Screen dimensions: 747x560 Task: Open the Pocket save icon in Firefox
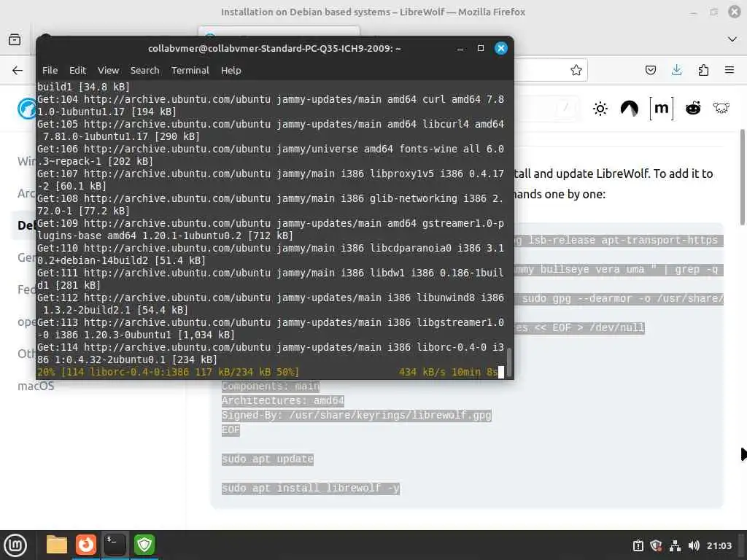[x=650, y=71]
